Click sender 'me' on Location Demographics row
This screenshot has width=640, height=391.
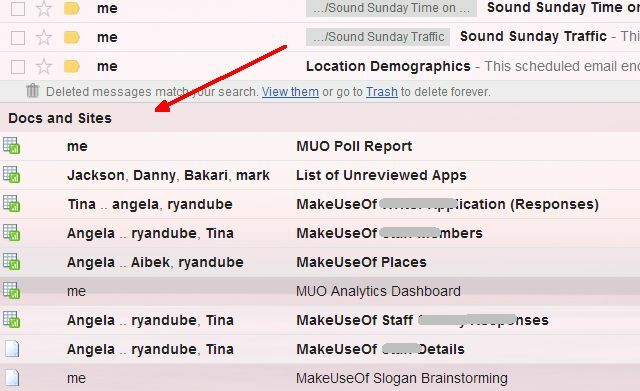[x=107, y=67]
